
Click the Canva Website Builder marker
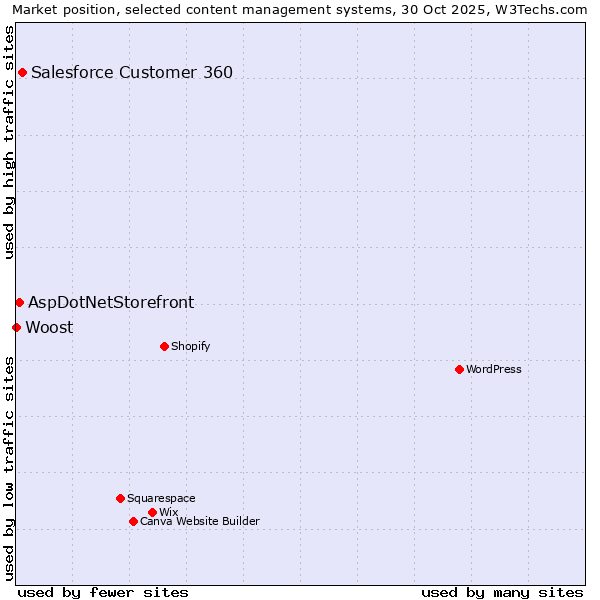(133, 521)
